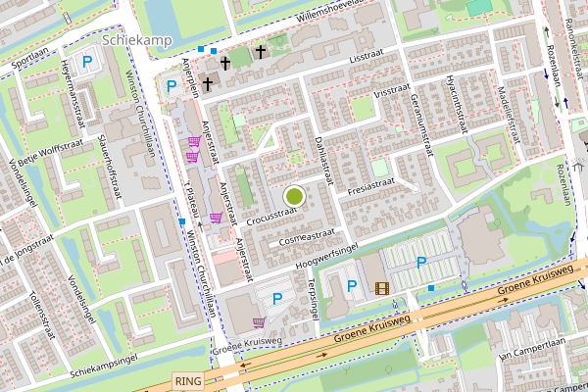Click the parking icon west of Terpsingel
The image size is (588, 392).
tap(277, 299)
